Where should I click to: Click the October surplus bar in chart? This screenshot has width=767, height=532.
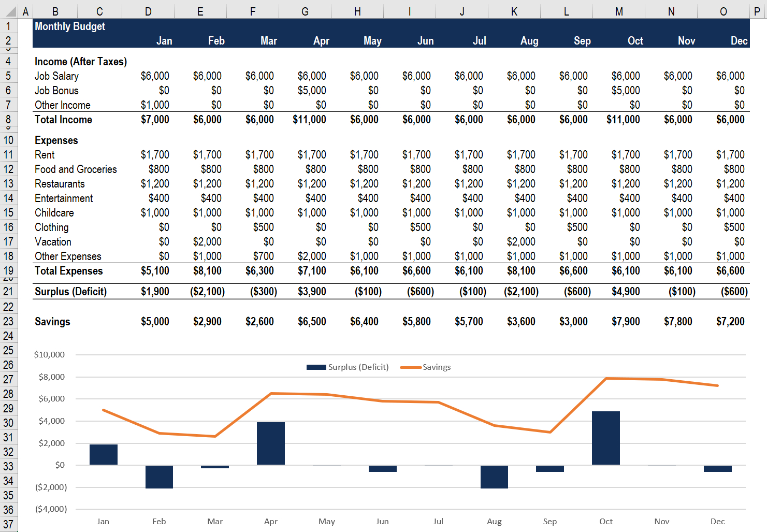click(x=605, y=438)
